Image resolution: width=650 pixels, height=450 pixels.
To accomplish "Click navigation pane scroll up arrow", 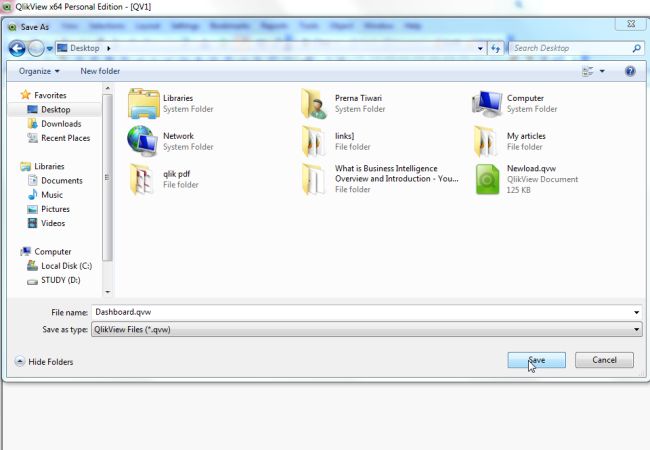I will [x=107, y=88].
